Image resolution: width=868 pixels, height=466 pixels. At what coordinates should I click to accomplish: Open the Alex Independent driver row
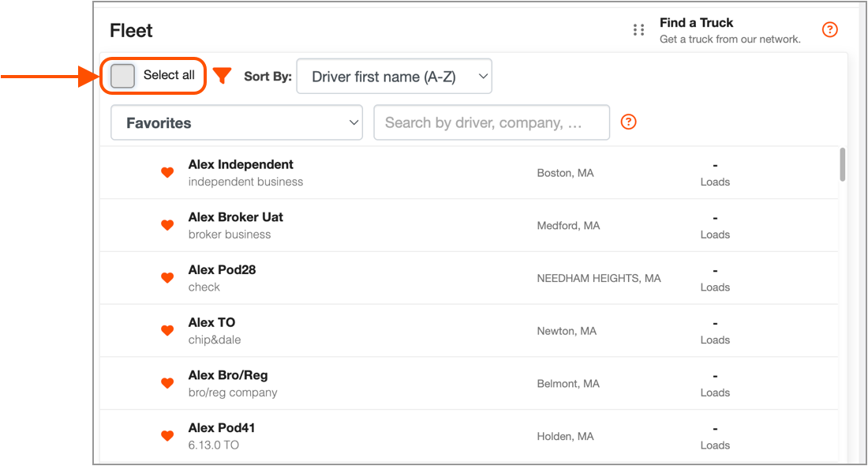pos(469,173)
